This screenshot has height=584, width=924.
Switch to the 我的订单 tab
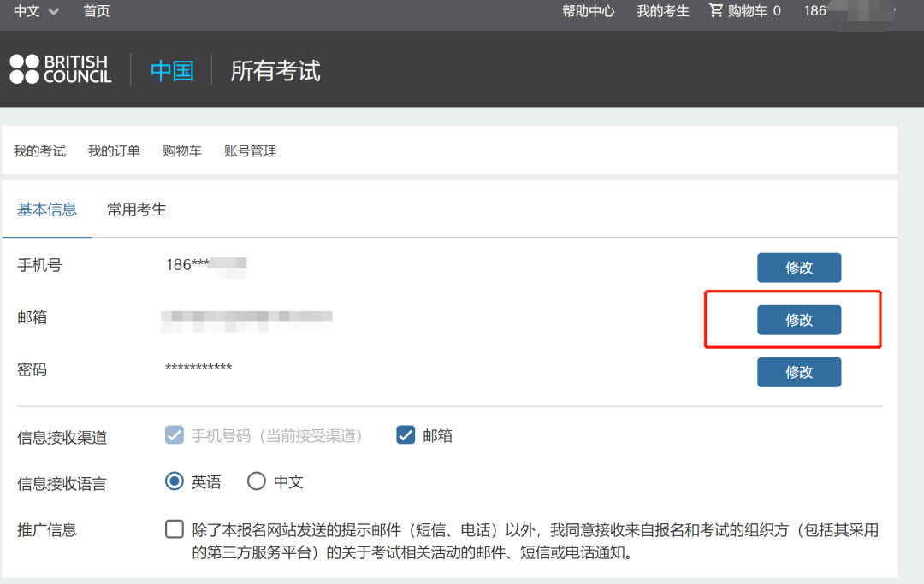[x=114, y=150]
